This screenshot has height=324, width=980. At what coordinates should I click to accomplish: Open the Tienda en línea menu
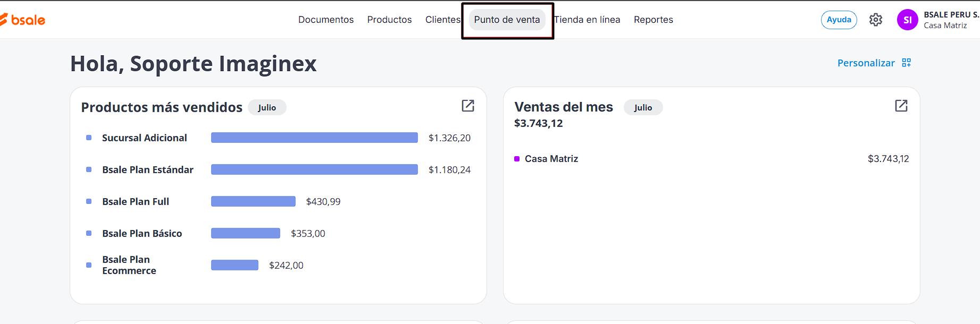click(x=587, y=20)
